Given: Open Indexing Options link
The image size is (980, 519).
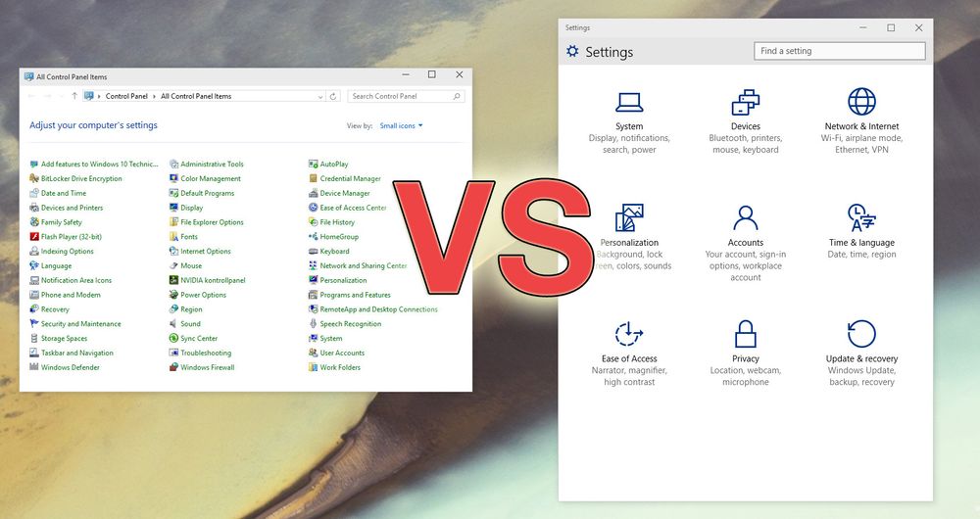Looking at the screenshot, I should [67, 251].
